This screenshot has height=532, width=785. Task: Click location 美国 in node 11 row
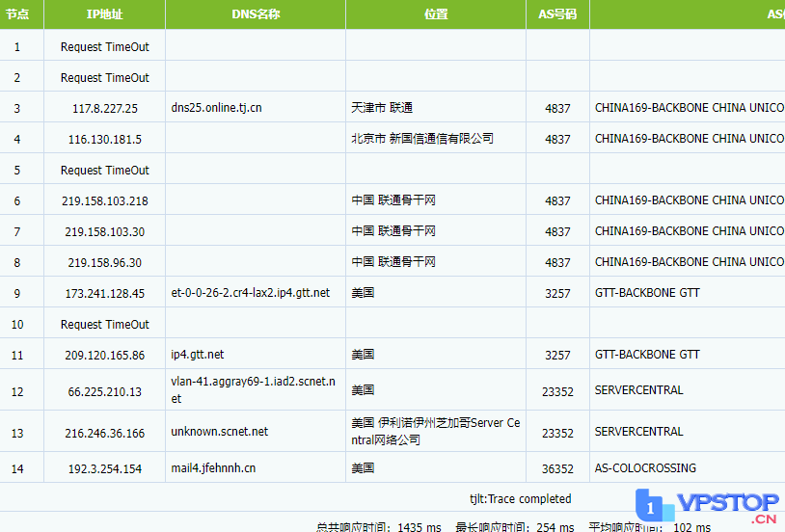click(363, 355)
